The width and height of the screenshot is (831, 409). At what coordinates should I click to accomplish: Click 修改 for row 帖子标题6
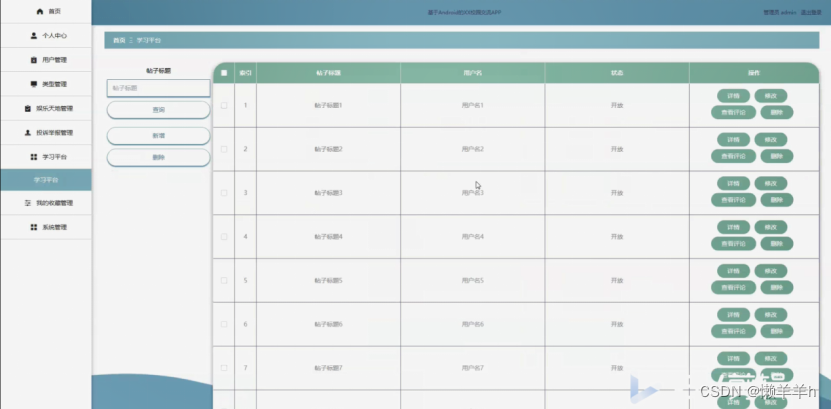(771, 315)
